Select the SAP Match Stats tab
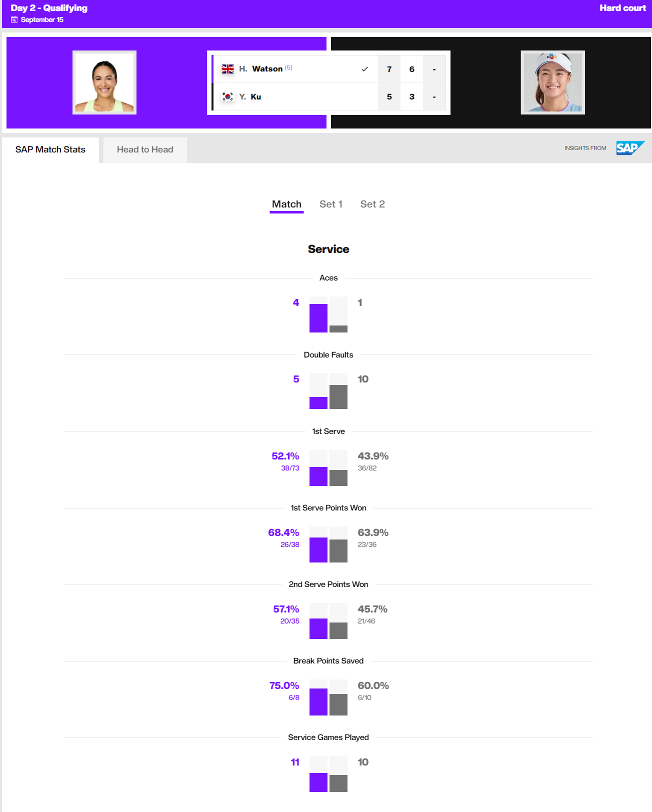Screen dimensions: 652x812 click(x=50, y=149)
